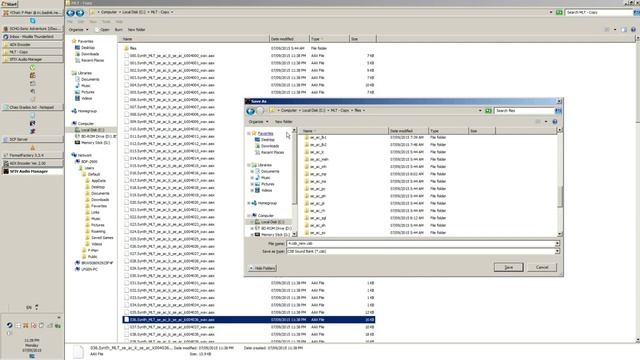Select the highlighted 036.Synth_MLT file row

[249, 320]
